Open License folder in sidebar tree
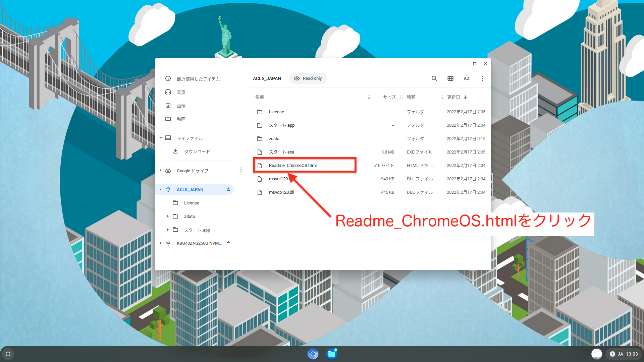The width and height of the screenshot is (644, 362). pyautogui.click(x=192, y=203)
